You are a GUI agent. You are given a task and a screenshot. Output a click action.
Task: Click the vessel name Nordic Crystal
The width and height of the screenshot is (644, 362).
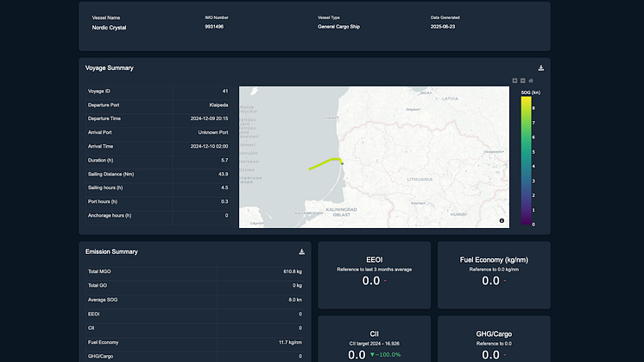click(x=110, y=28)
